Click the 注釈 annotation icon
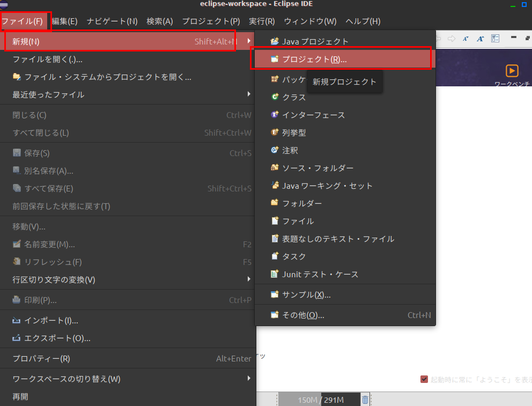532x406 pixels. 275,150
